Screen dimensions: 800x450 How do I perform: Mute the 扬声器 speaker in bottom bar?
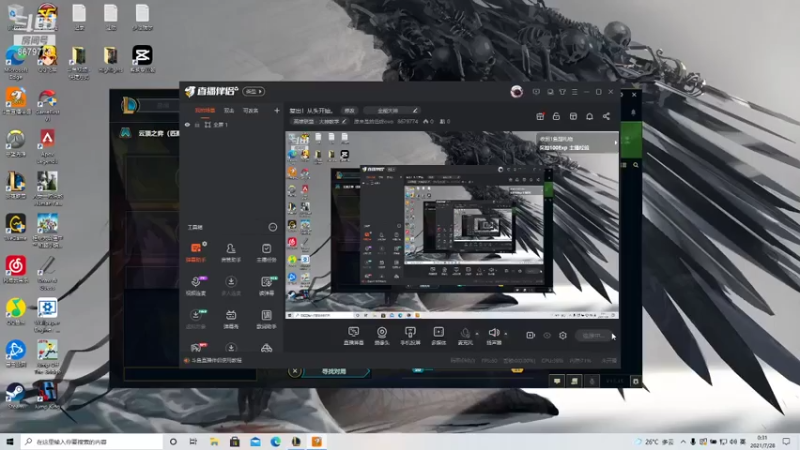[x=493, y=336]
